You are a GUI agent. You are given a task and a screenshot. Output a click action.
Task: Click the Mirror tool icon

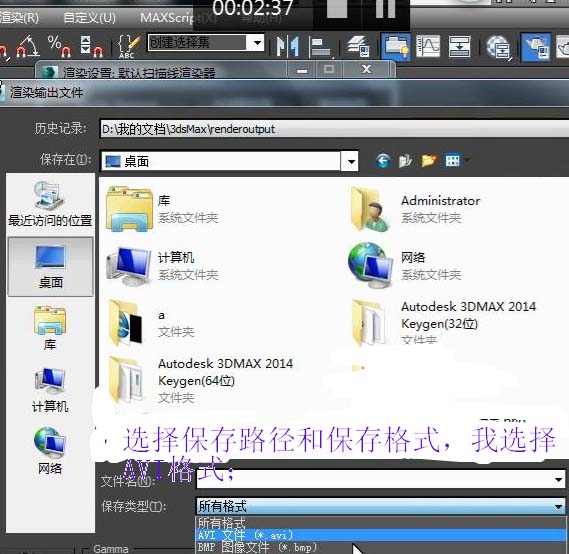pyautogui.click(x=287, y=46)
